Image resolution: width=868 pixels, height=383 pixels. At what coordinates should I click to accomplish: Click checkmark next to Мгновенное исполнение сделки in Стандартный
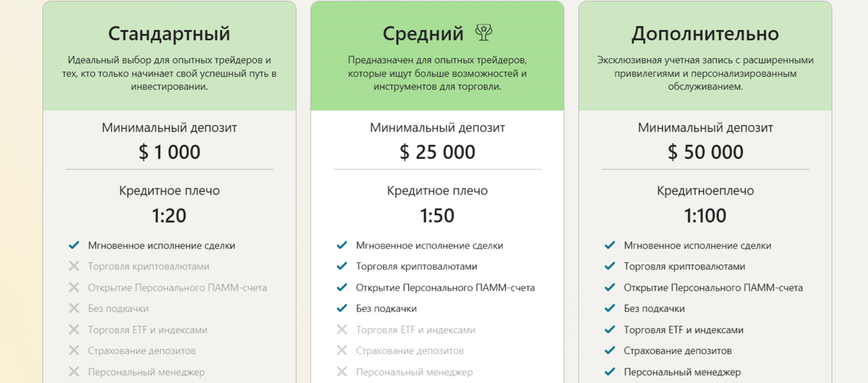74,245
